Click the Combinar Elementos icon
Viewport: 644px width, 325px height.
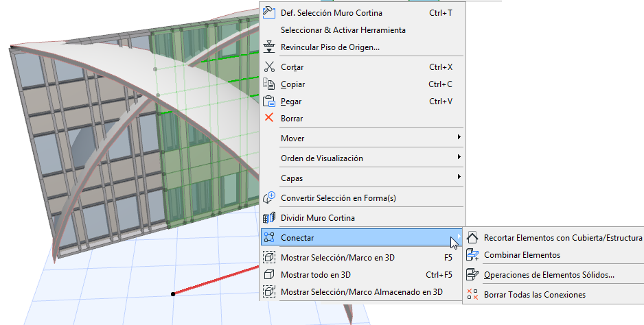pyautogui.click(x=472, y=254)
